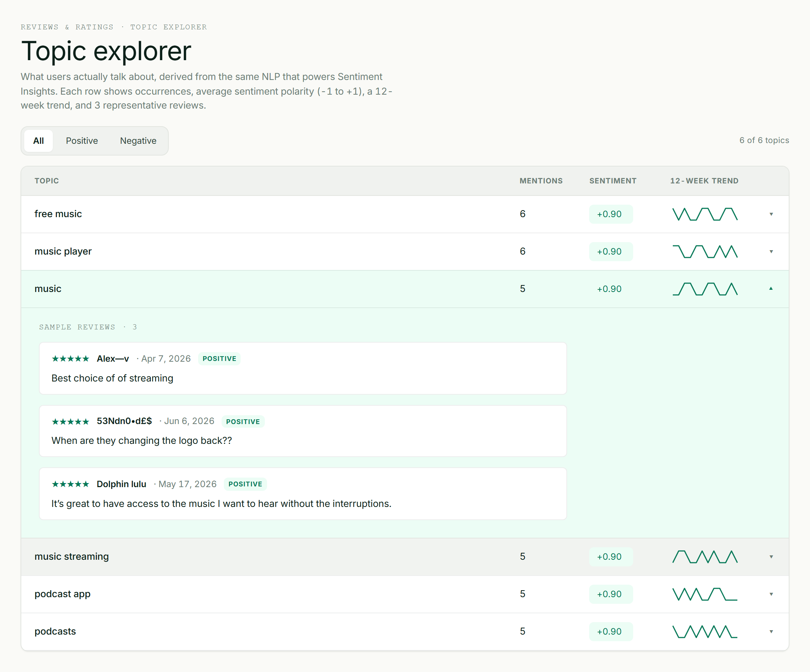The width and height of the screenshot is (810, 672).
Task: Click the podcast app sentiment badge
Action: click(x=611, y=594)
